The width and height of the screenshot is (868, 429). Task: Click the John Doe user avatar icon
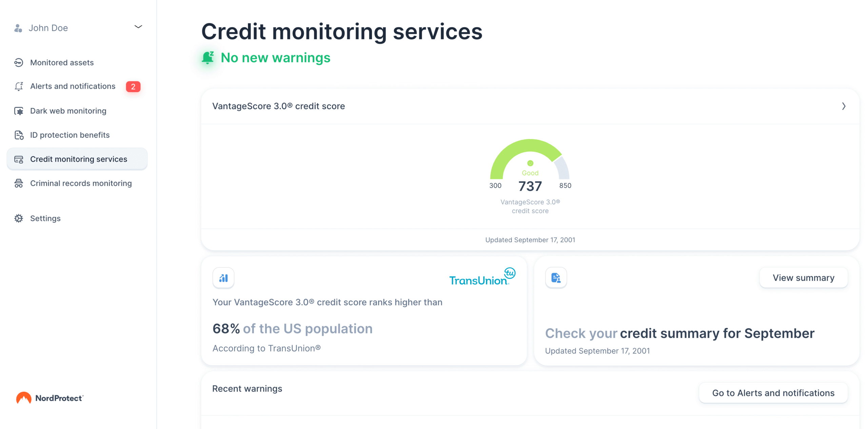pyautogui.click(x=18, y=28)
